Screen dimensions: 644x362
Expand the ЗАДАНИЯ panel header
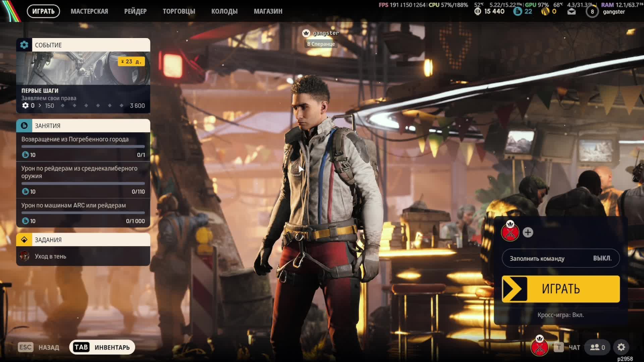[83, 240]
